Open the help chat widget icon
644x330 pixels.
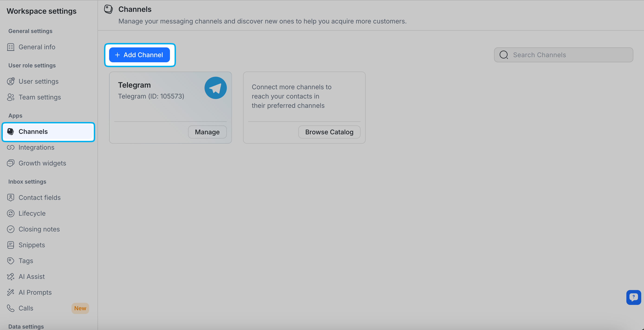633,297
